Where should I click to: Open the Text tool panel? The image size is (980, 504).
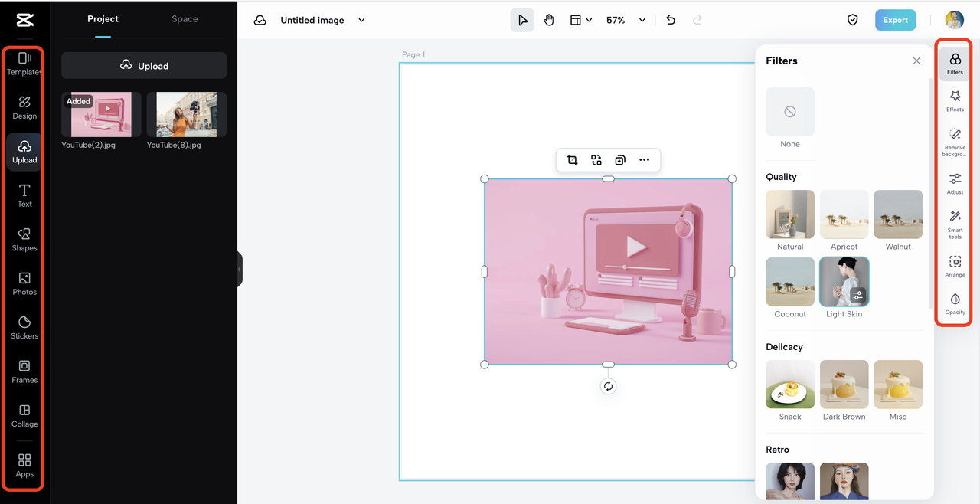[24, 196]
